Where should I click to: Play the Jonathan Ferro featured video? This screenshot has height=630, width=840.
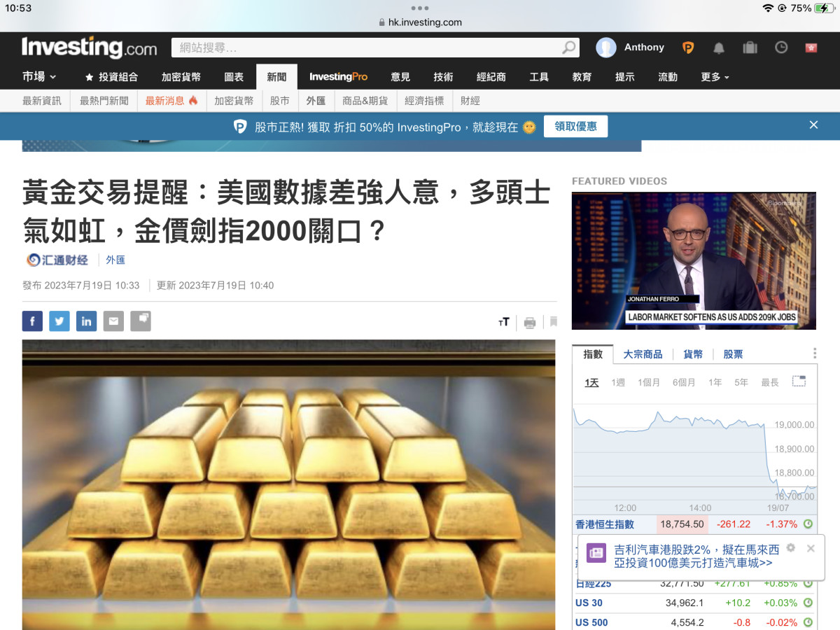coord(694,261)
